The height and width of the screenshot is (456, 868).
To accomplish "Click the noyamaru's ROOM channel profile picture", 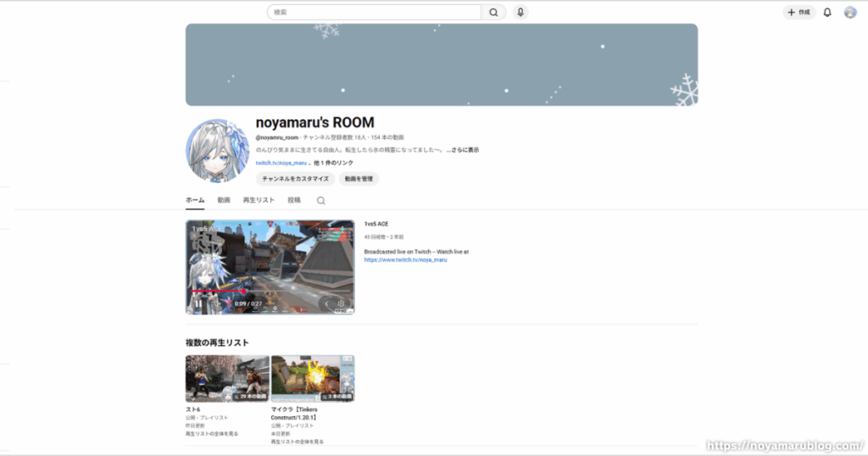I will point(217,151).
